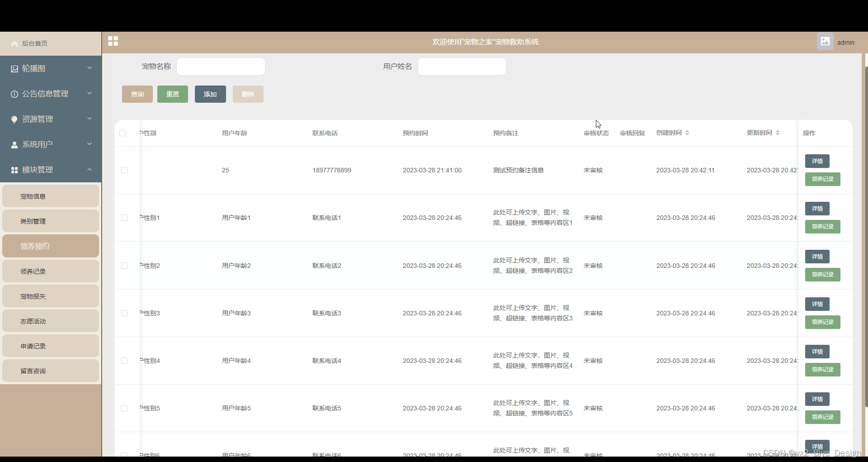
Task: Focus the 用户姓名 search input field
Action: 462,67
